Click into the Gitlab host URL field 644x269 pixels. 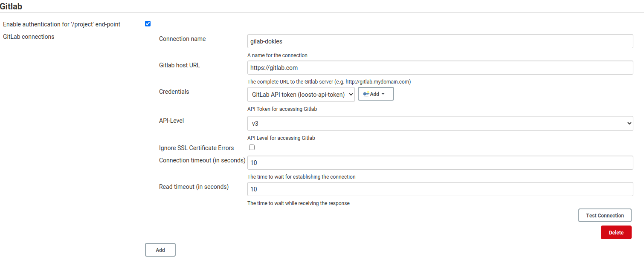pos(440,68)
